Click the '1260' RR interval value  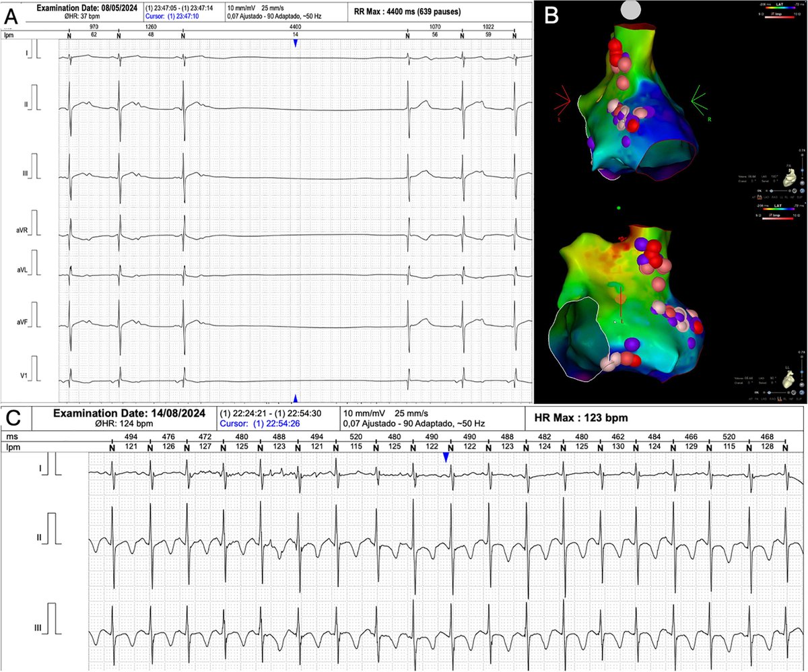coord(151,27)
